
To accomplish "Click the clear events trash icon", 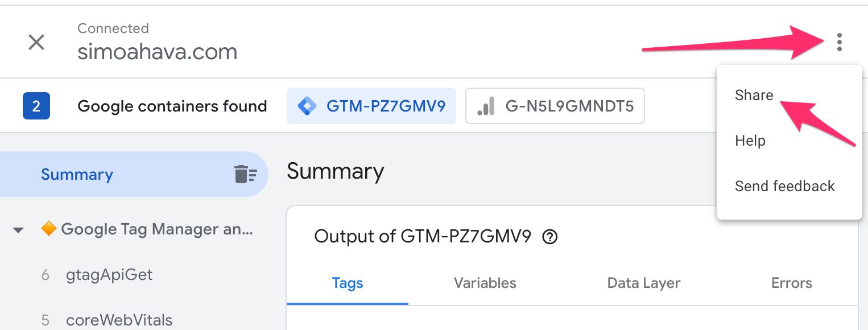I will 246,174.
